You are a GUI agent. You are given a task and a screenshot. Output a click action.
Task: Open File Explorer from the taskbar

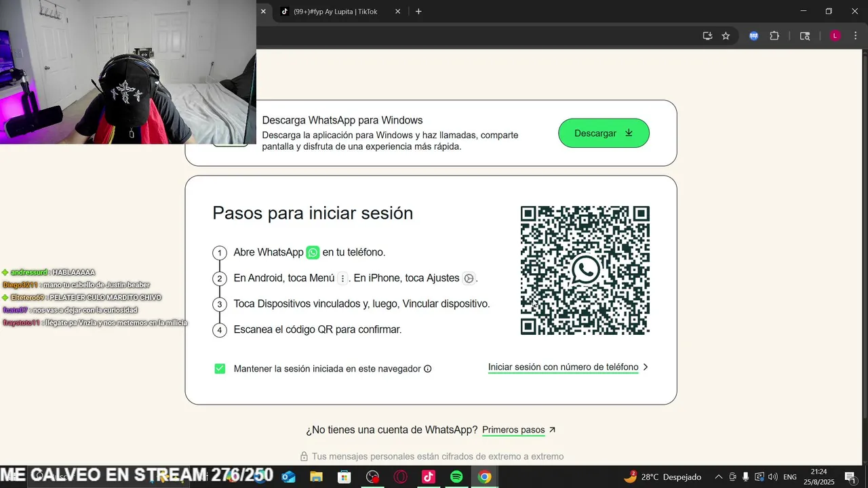click(316, 477)
